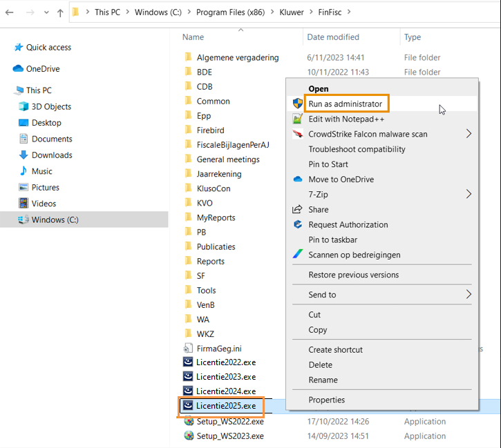
Task: Click the OneDrive cloud icon in sidebar
Action: [x=18, y=69]
